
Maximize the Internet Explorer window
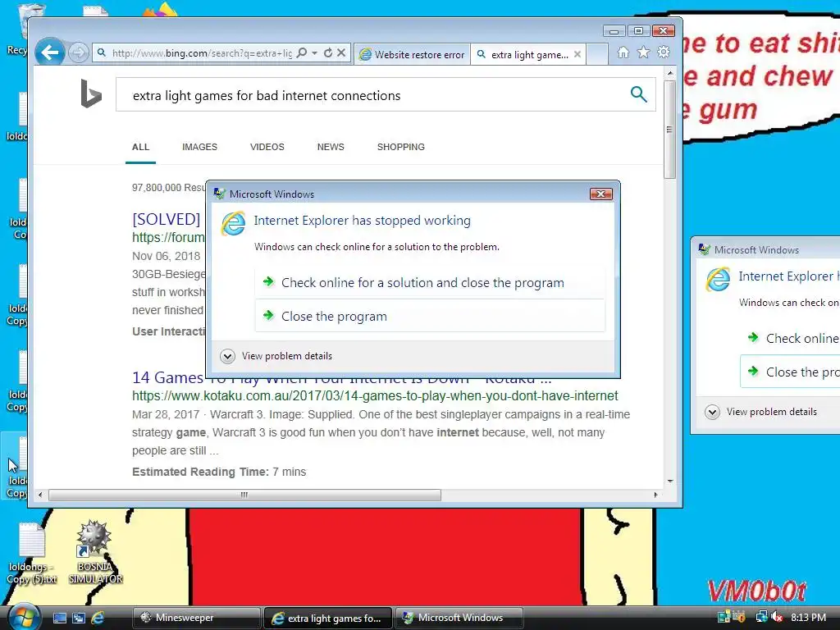pyautogui.click(x=638, y=31)
